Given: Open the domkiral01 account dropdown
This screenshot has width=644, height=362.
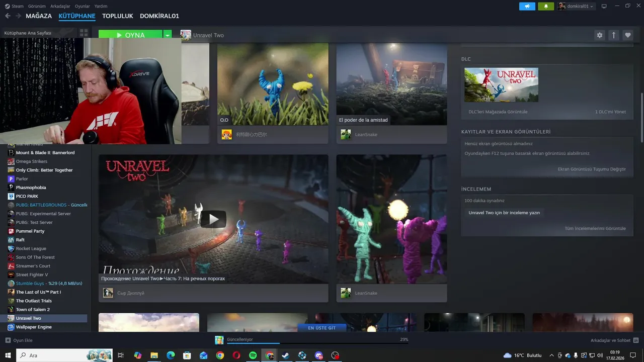Looking at the screenshot, I should click(576, 6).
